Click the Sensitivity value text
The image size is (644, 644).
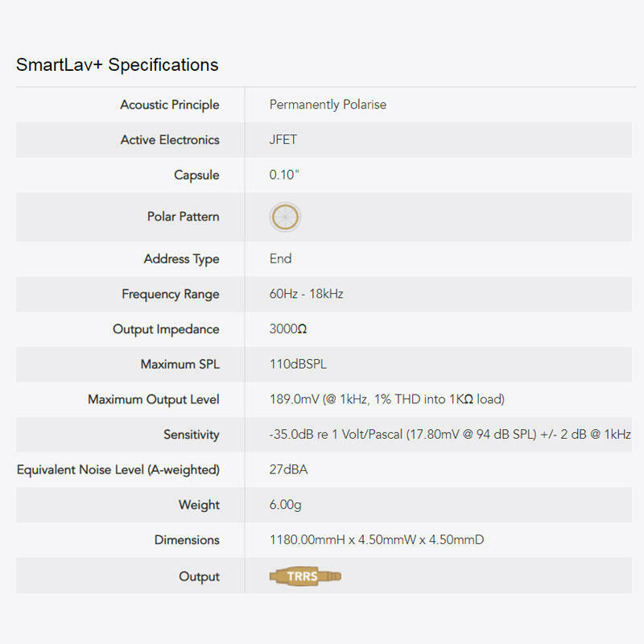(450, 435)
